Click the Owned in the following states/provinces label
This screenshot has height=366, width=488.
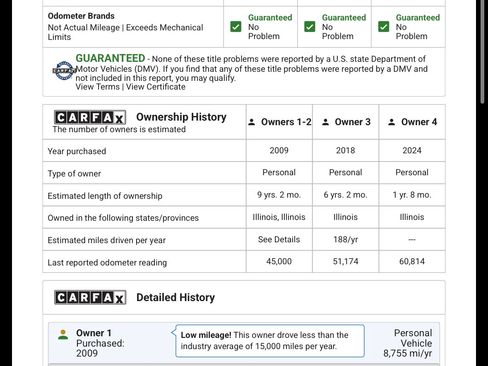(x=123, y=218)
